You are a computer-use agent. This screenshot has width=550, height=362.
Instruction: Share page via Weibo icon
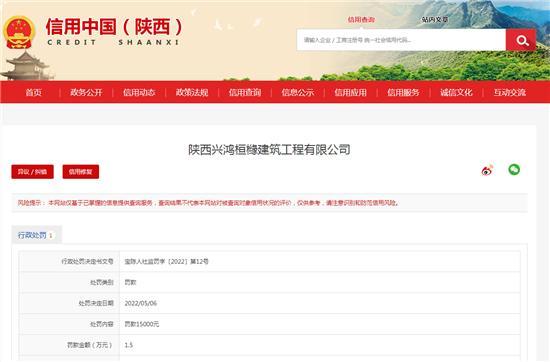point(487,170)
